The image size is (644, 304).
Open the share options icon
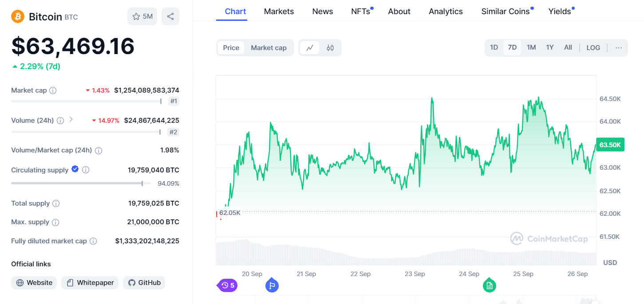170,16
